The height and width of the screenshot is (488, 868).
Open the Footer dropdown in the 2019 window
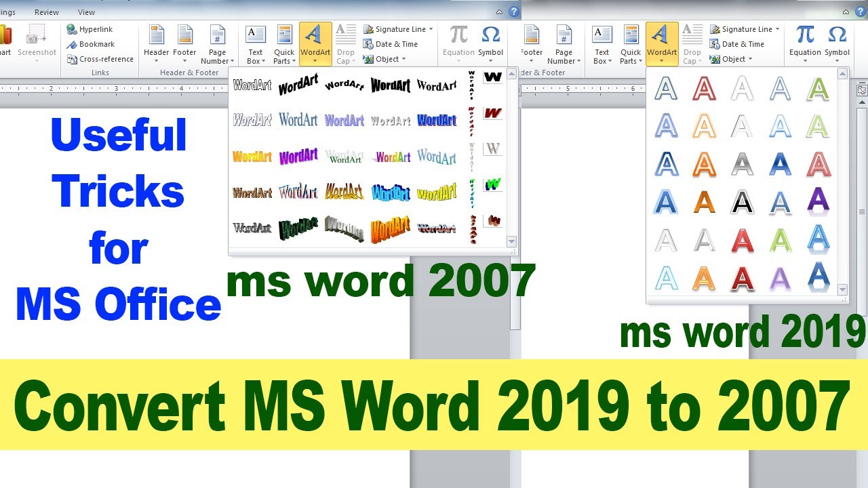tap(532, 44)
